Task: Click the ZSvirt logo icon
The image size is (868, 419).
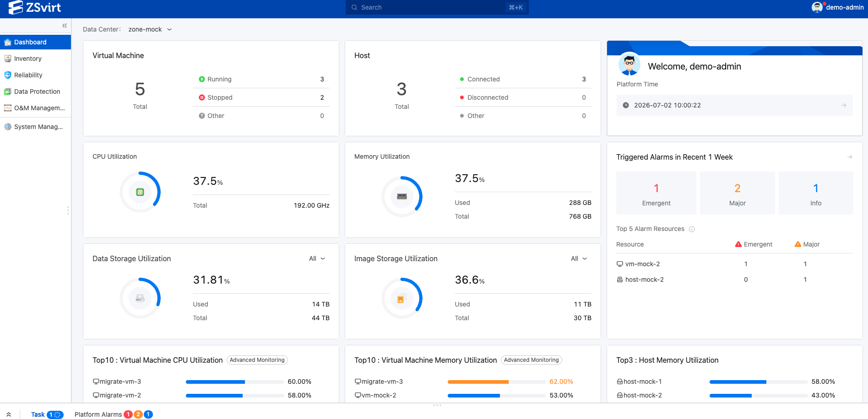Action: click(x=16, y=7)
